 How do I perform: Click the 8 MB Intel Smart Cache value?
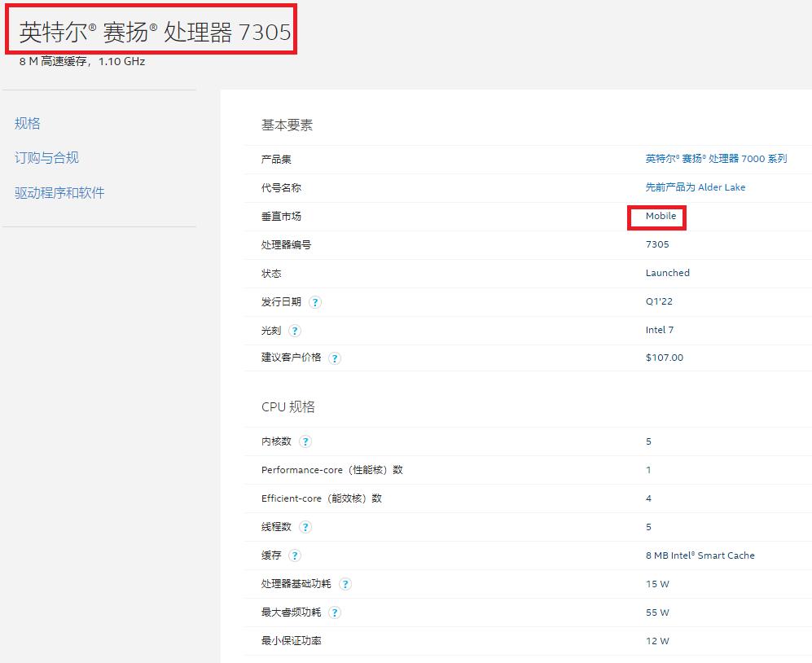(x=701, y=555)
